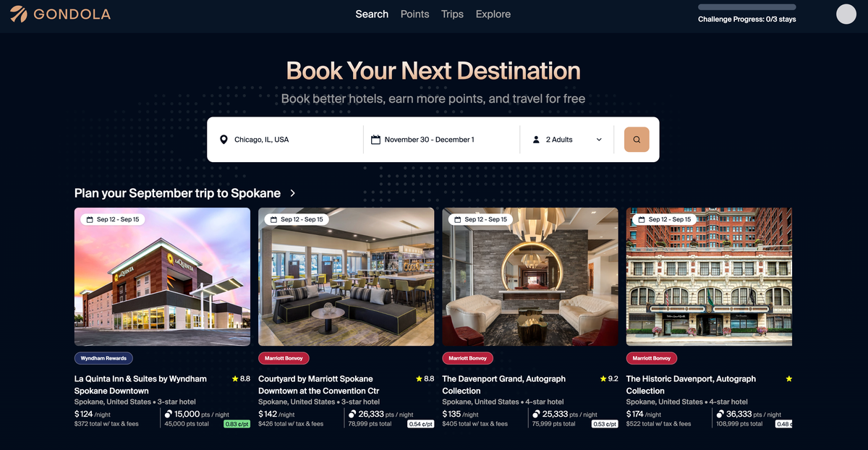Click the star rating on La Quinta
This screenshot has width=868, height=450.
point(241,378)
